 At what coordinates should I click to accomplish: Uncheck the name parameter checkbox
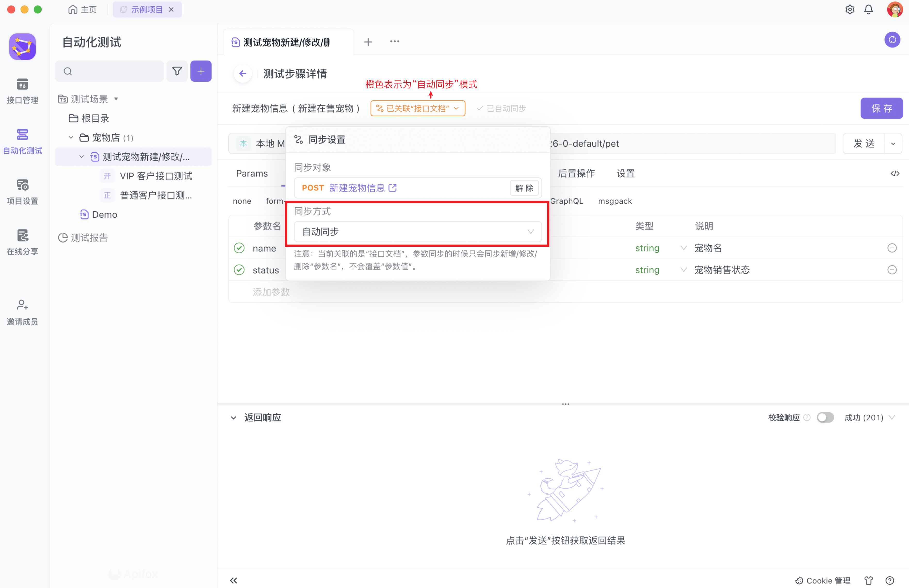[x=239, y=248]
